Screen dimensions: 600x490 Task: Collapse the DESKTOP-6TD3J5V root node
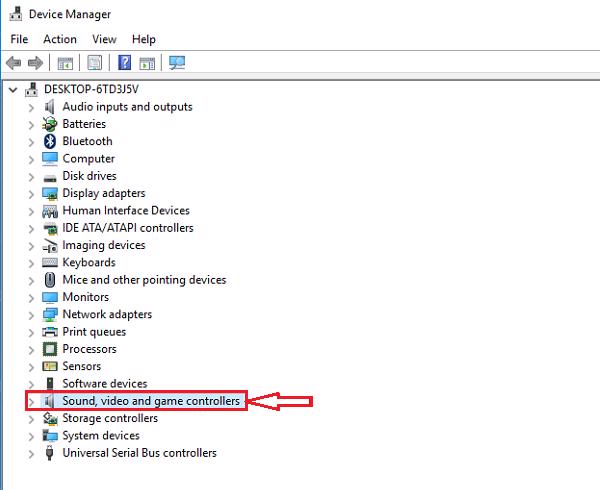pos(12,89)
